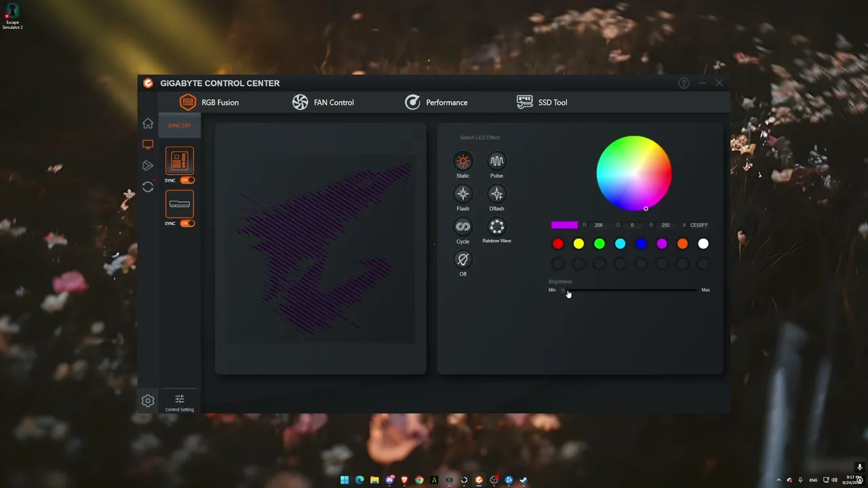
Task: Click the Min end of Brightness
Action: click(552, 290)
